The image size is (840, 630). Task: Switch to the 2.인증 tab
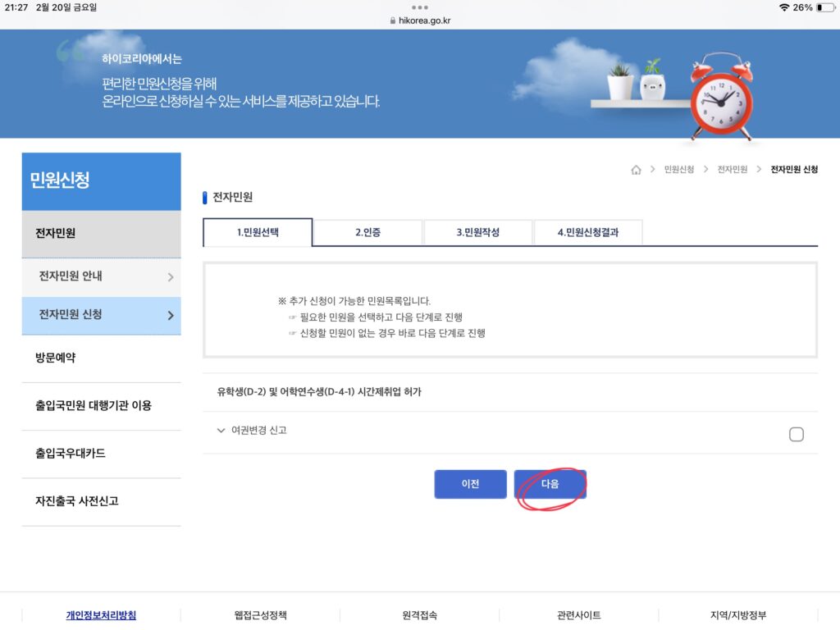(x=367, y=233)
